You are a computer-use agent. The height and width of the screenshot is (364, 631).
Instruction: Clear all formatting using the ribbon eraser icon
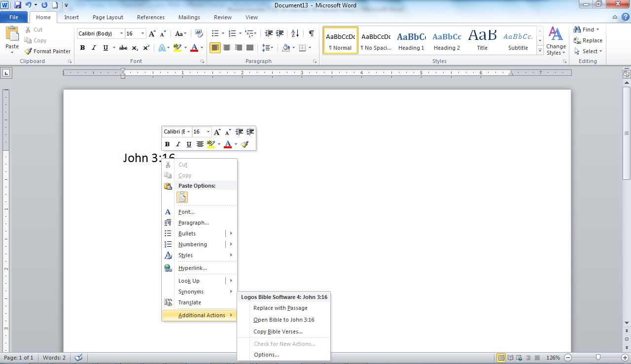[199, 33]
